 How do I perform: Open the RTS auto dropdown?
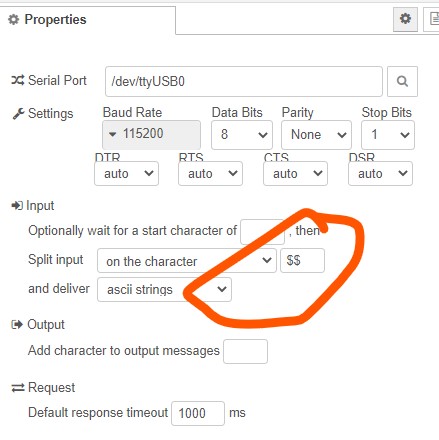[x=210, y=173]
